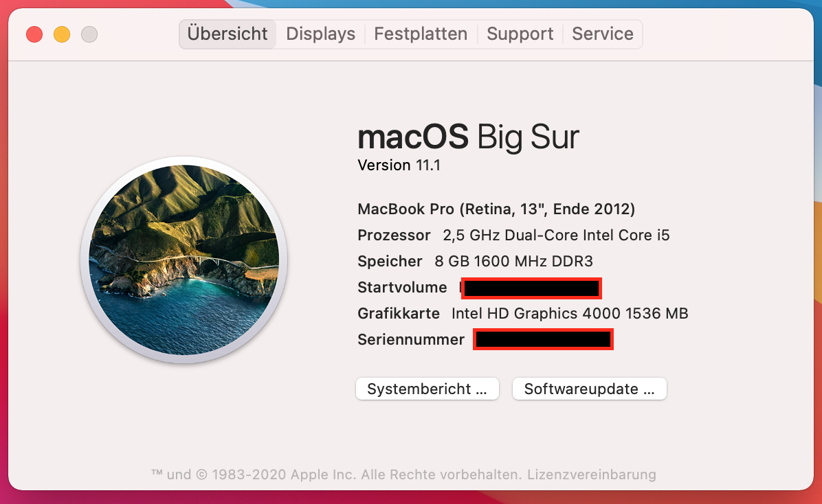
Task: Click the Speicher 8 GB memory text
Action: (475, 261)
